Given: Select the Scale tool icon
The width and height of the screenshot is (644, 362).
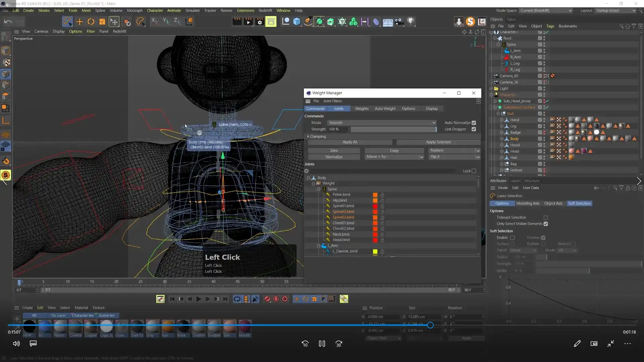Looking at the screenshot, I should coord(102,22).
